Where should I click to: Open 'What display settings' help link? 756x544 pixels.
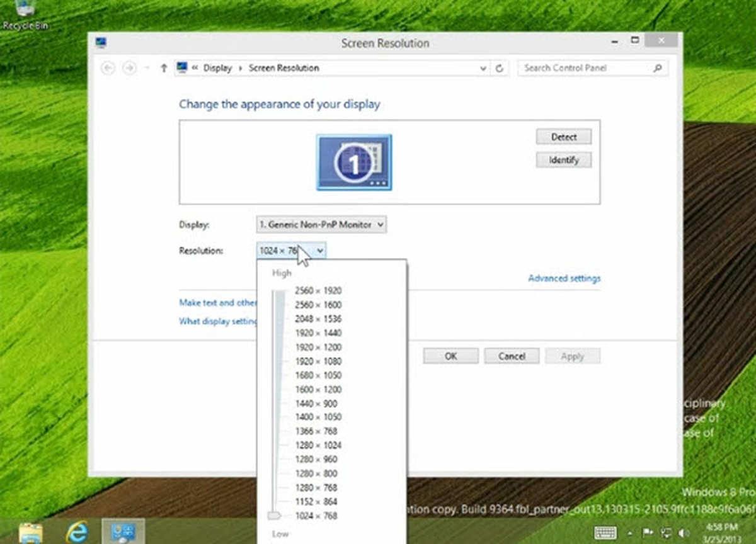(219, 321)
